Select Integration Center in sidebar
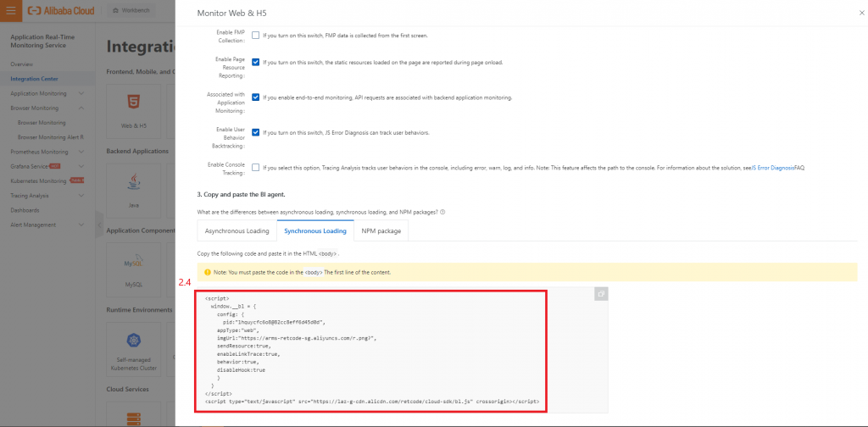 (x=34, y=79)
